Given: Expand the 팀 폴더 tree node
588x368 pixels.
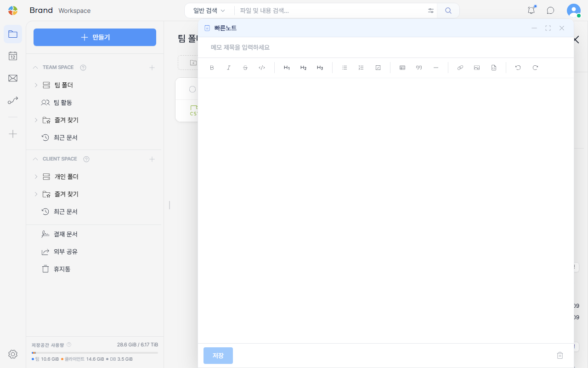Looking at the screenshot, I should (x=36, y=85).
